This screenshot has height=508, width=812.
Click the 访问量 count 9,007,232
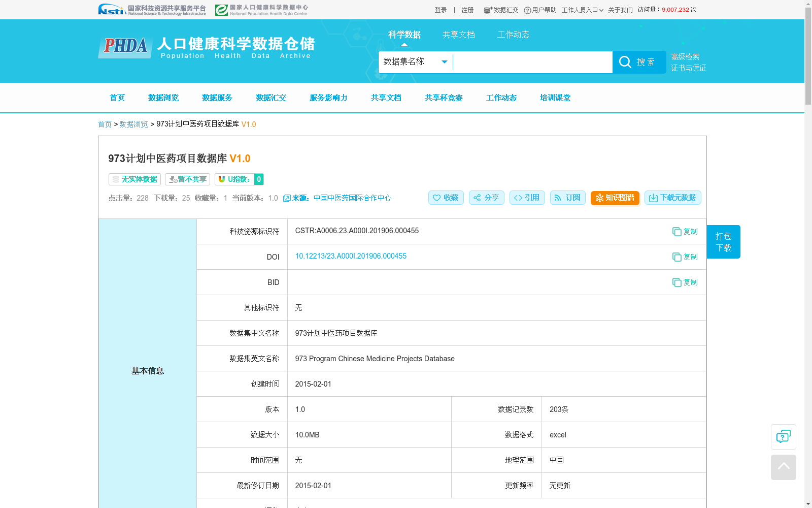click(x=675, y=10)
